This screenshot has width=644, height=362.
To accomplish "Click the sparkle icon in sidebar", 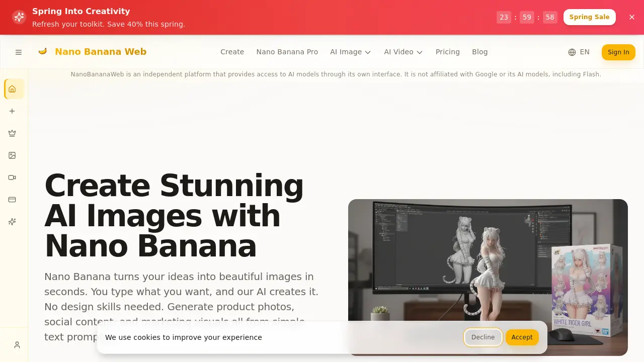I will pyautogui.click(x=12, y=222).
